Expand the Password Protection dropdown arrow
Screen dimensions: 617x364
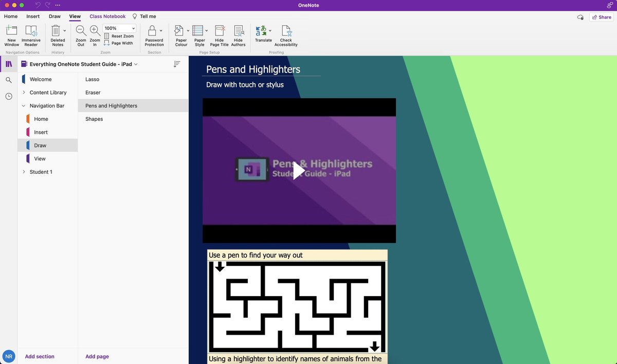[x=161, y=30]
